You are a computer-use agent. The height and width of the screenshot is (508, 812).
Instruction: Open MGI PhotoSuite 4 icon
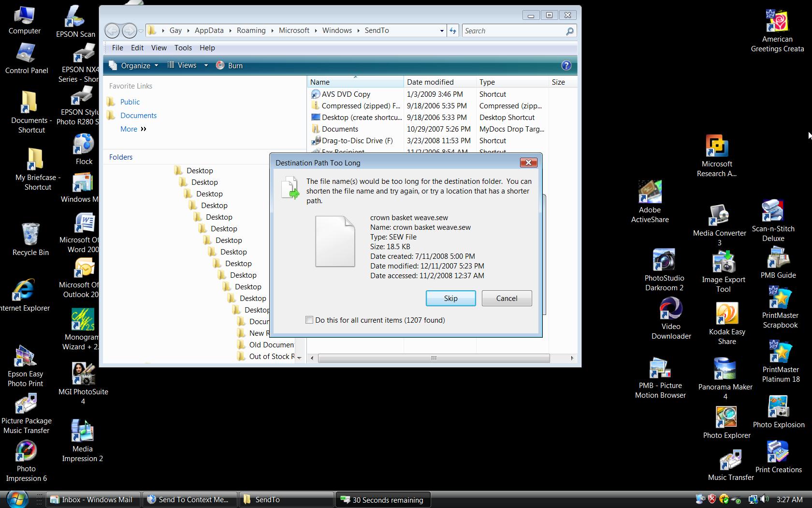click(x=83, y=383)
